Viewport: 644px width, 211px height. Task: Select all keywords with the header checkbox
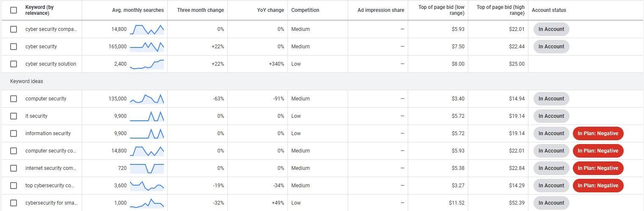[x=14, y=10]
